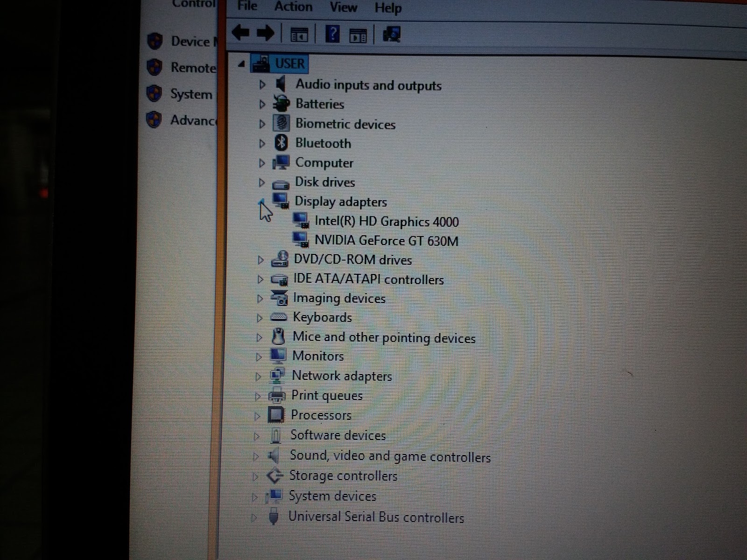
Task: Show or hide the console tree pane
Action: point(299,35)
